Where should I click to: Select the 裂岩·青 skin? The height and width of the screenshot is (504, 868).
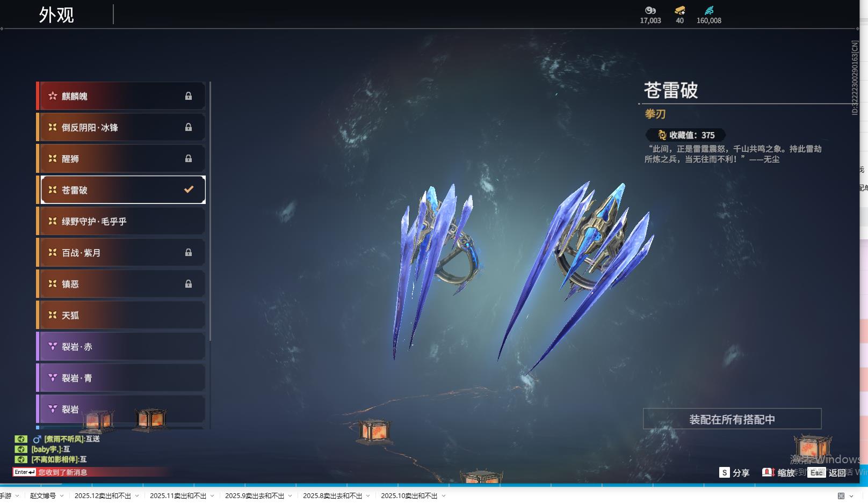(121, 377)
